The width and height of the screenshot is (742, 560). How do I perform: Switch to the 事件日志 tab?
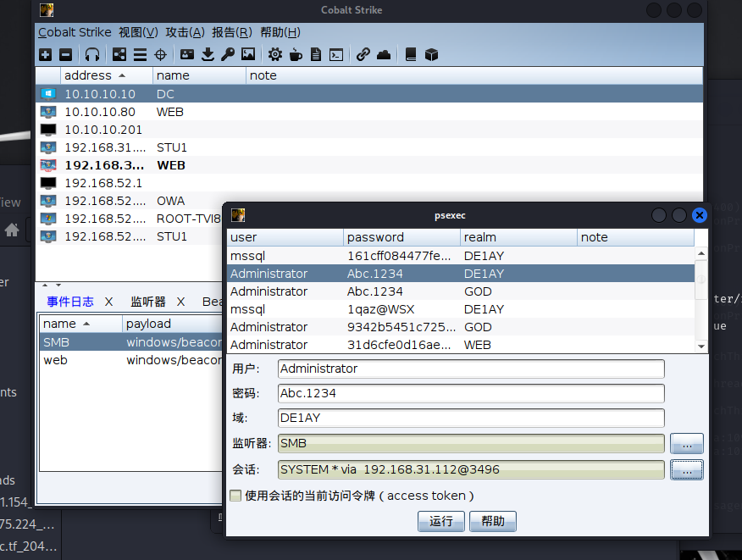70,302
